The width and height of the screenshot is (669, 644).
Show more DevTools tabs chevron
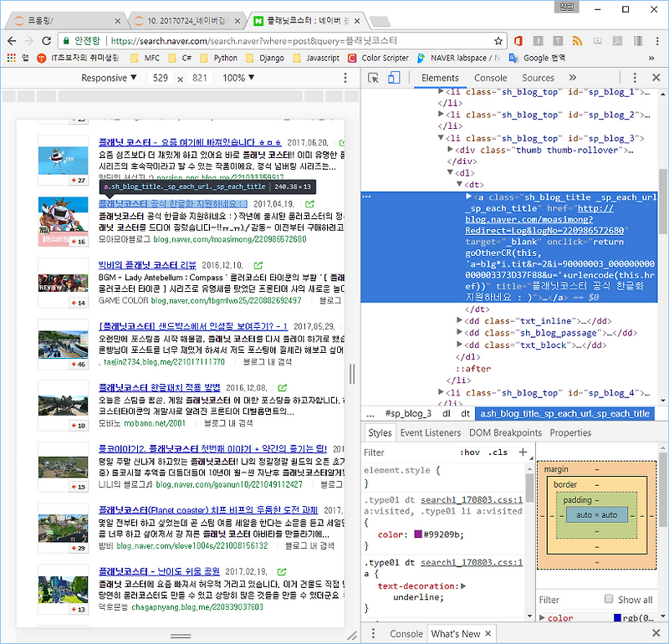coord(573,78)
